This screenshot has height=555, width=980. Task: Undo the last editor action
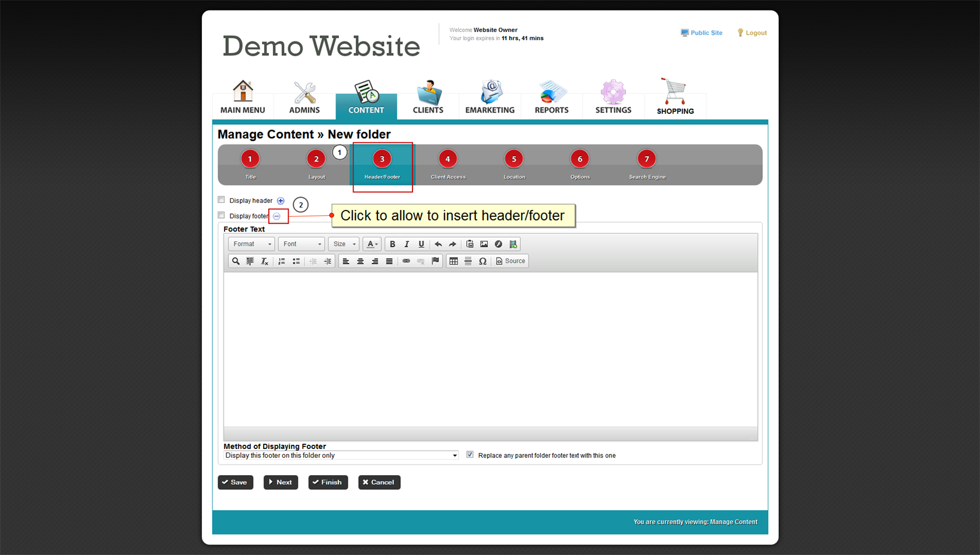point(438,244)
